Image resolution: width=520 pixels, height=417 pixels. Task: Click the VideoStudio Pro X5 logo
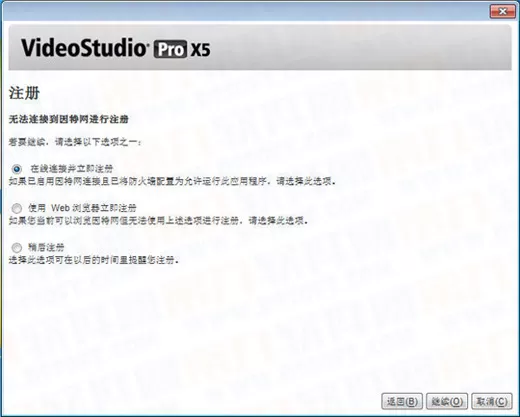coord(116,48)
